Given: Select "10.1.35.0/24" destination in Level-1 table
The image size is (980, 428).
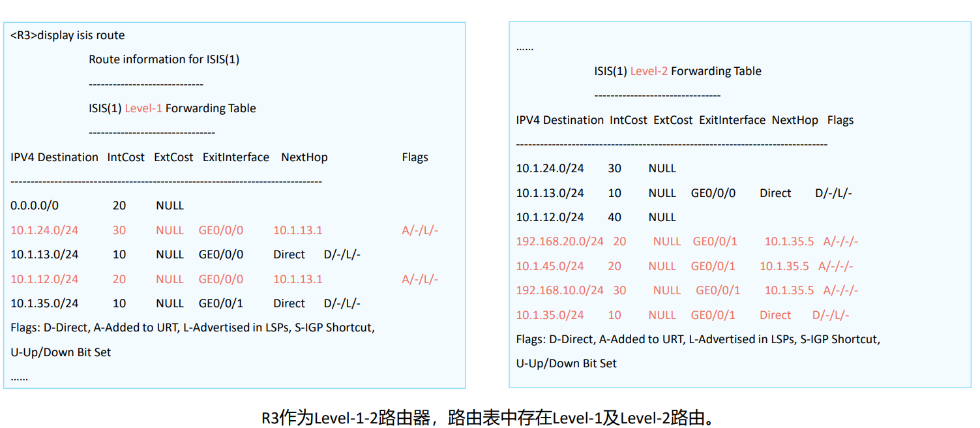Looking at the screenshot, I should pos(44,303).
